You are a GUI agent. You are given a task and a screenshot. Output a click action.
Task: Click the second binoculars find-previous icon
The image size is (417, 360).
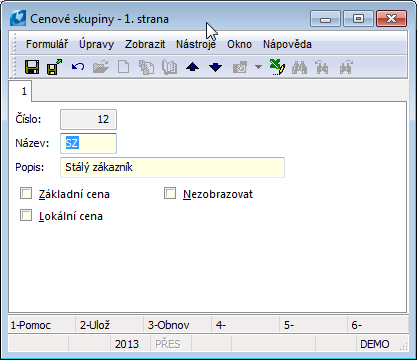point(322,67)
